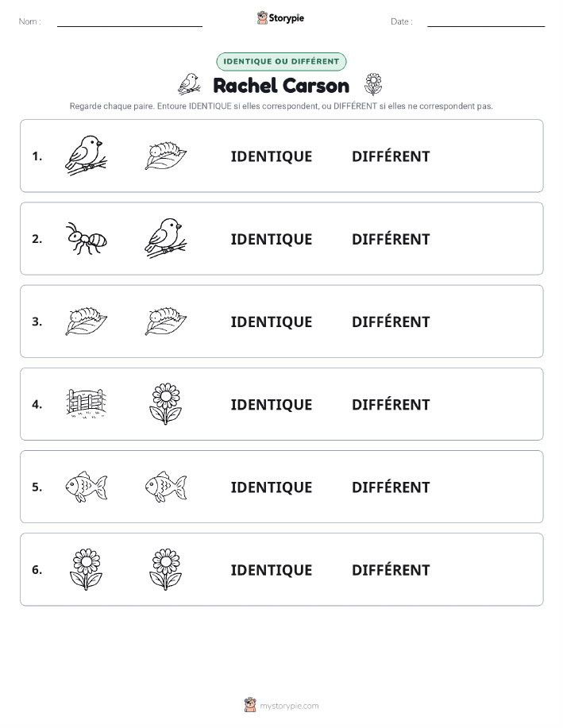Image resolution: width=563 pixels, height=728 pixels.
Task: Click the IDENTIQUE OU DIFFÉRENT badge
Action: click(281, 61)
